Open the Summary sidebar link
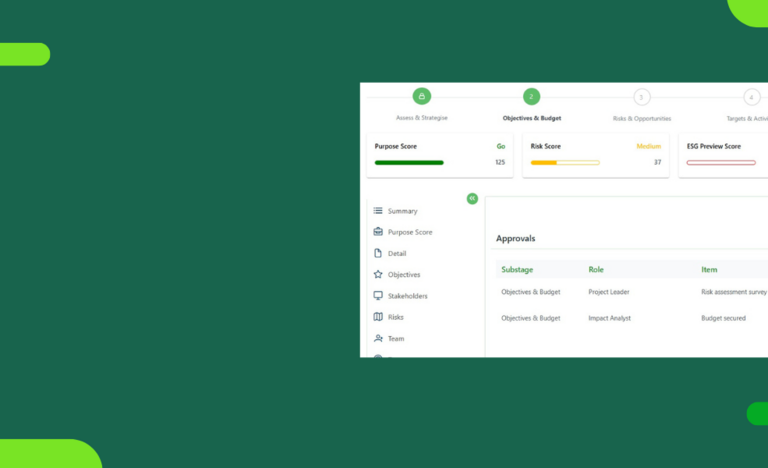This screenshot has height=468, width=768. (x=402, y=211)
